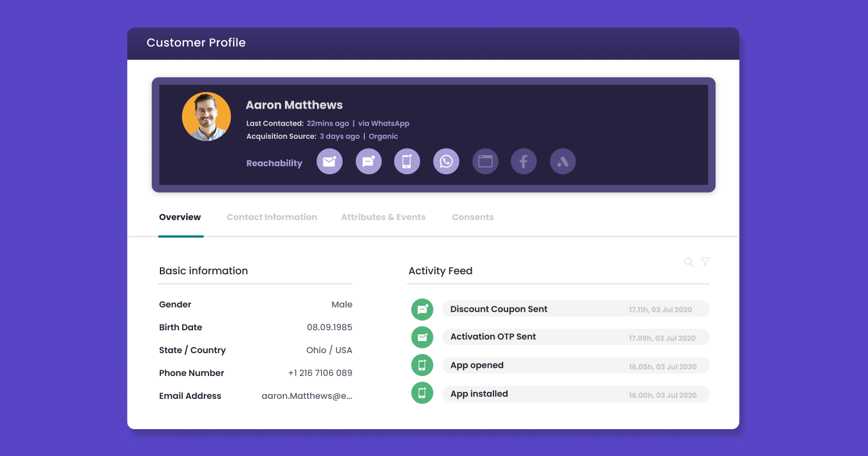Open the Attributes & Events tab
This screenshot has height=456, width=868.
(383, 217)
